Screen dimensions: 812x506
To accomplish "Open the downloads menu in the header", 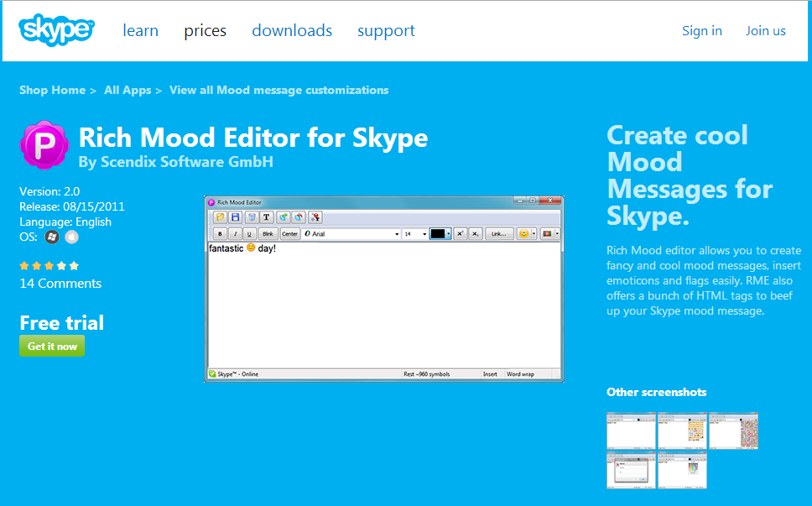I will pos(292,30).
